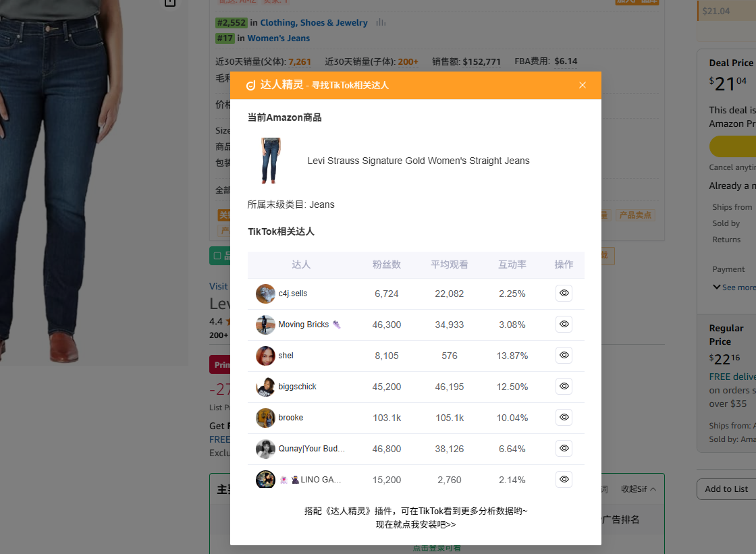Viewport: 756px width, 554px height.
Task: View Qunay|Your Bud creator eye icon
Action: tap(564, 449)
